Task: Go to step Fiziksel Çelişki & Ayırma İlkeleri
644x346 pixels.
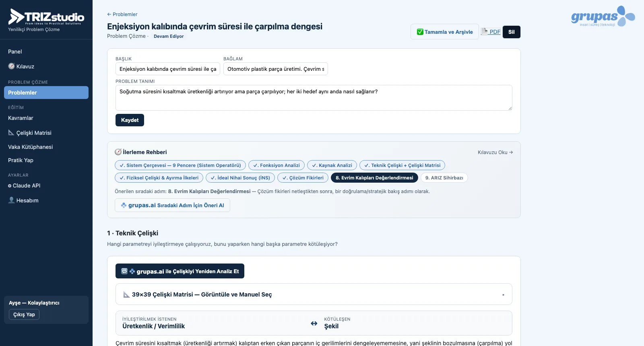Action: (x=159, y=178)
